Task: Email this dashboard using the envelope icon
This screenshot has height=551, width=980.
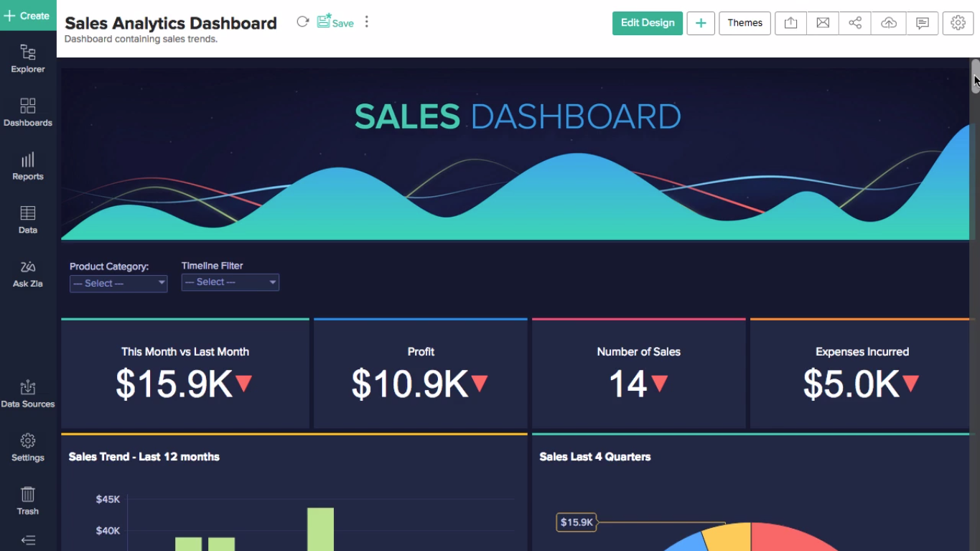Action: coord(822,22)
